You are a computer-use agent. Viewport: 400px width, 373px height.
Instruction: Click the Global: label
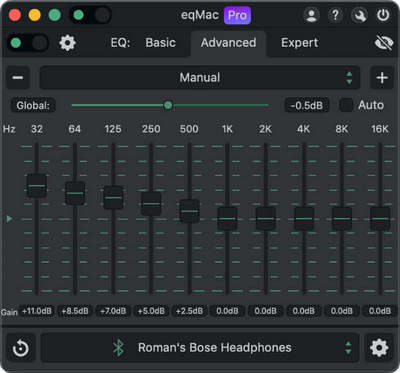(x=33, y=106)
